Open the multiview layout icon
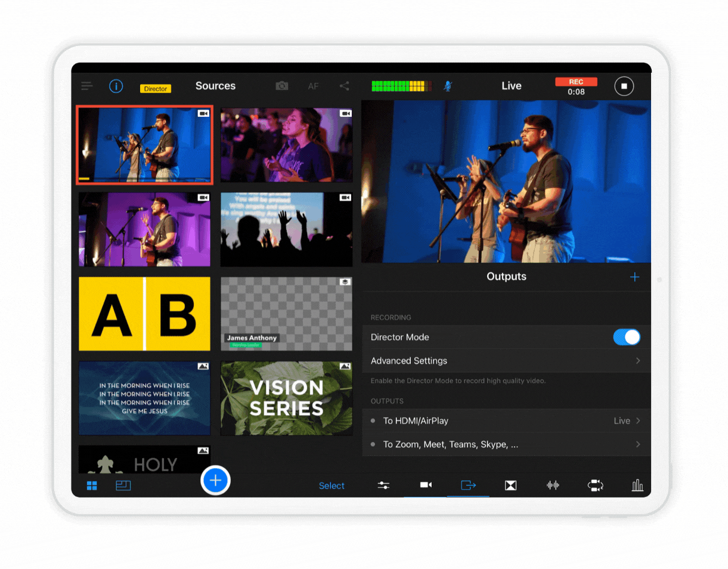Screen dimensions: 728x569 coord(123,485)
